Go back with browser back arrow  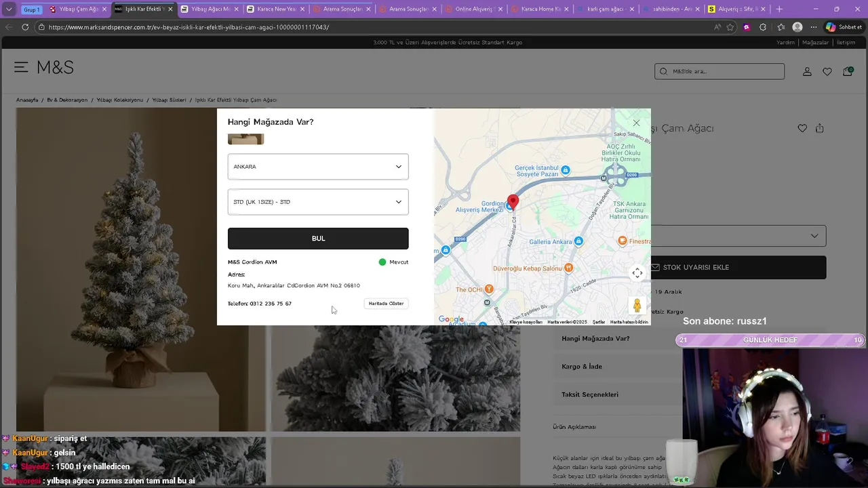click(x=9, y=27)
